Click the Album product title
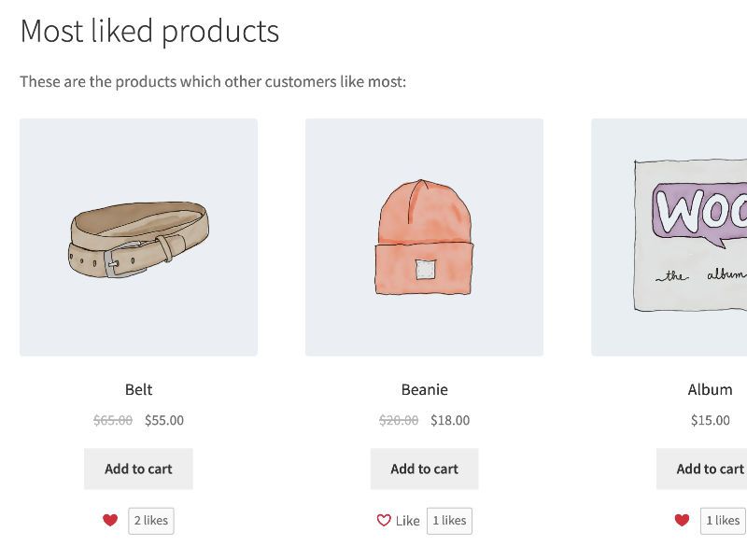The height and width of the screenshot is (560, 747). pos(711,389)
